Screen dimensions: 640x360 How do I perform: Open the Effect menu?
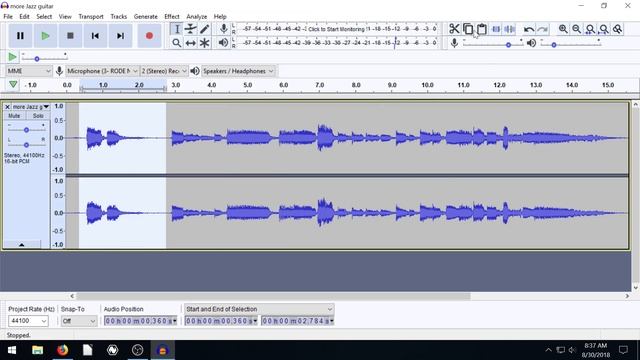(172, 17)
